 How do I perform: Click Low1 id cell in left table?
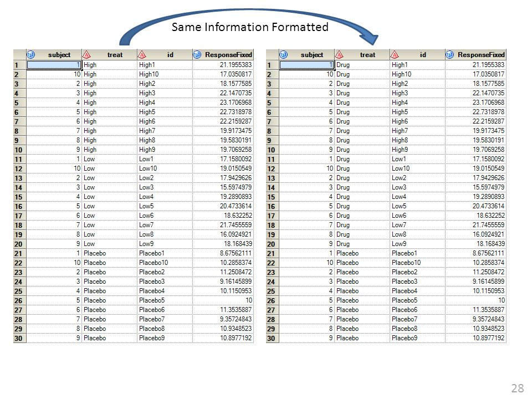[x=165, y=159]
